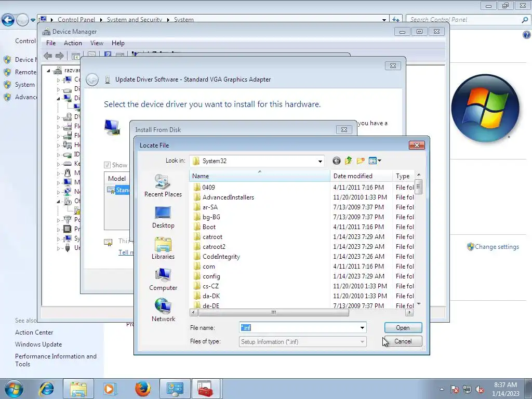Open Windows Start button

14,389
